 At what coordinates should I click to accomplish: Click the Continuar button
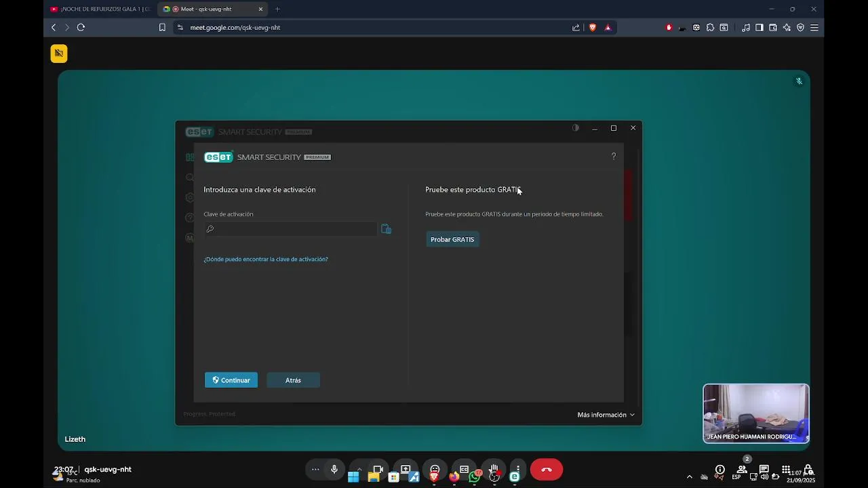[231, 380]
